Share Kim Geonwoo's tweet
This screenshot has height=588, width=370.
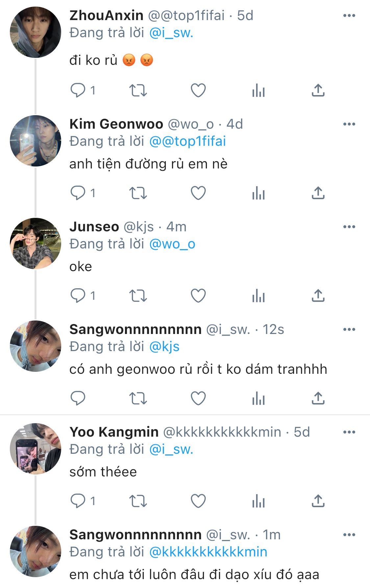click(x=318, y=193)
